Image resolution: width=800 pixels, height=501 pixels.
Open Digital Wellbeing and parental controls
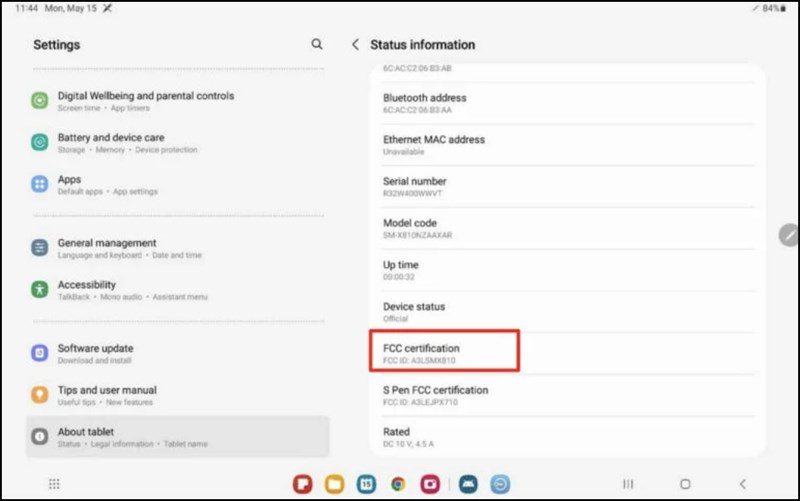(178, 101)
